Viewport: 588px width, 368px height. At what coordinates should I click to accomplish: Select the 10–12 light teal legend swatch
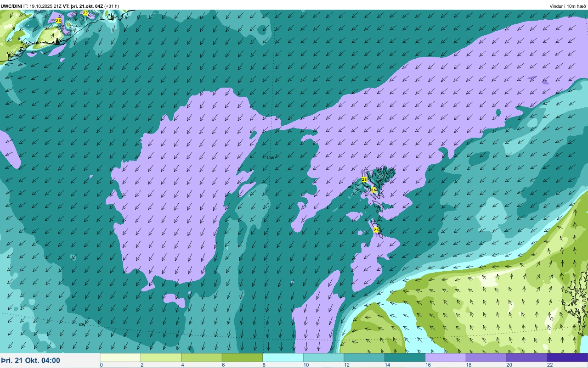point(323,357)
